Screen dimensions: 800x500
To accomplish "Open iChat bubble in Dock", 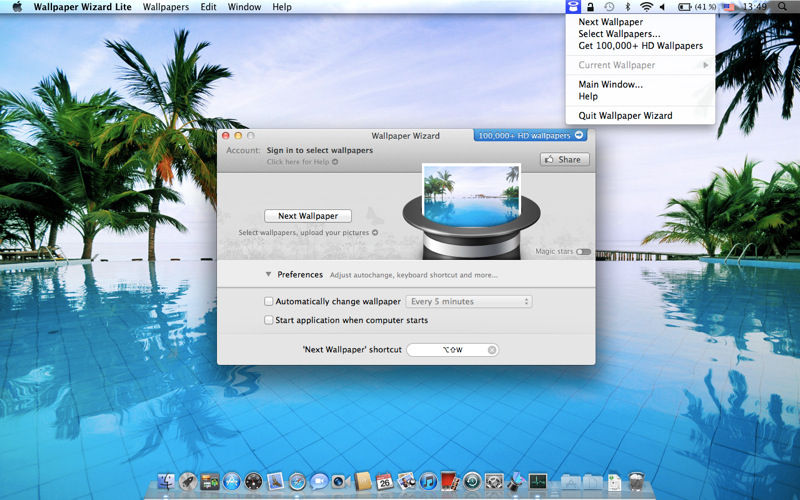I will [319, 481].
